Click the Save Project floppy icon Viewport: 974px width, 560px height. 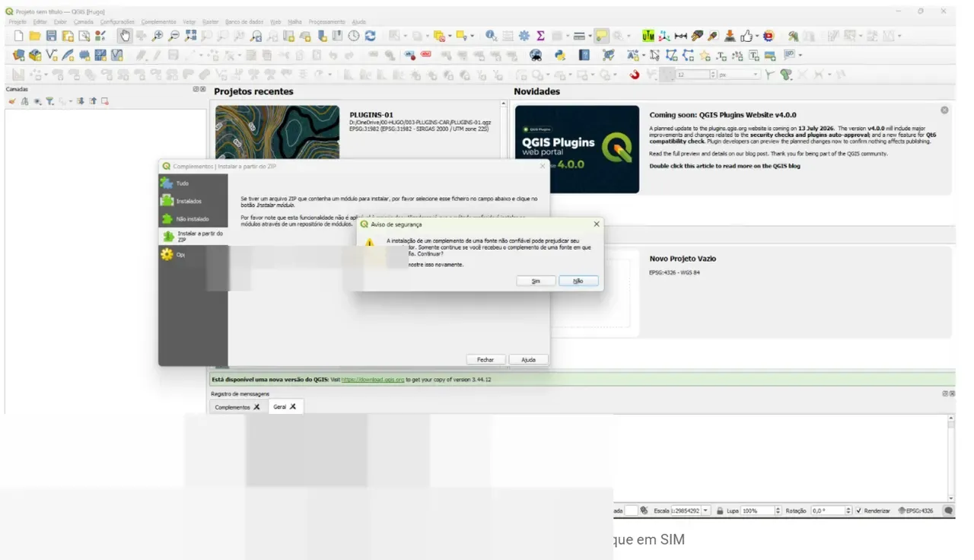pos(51,36)
